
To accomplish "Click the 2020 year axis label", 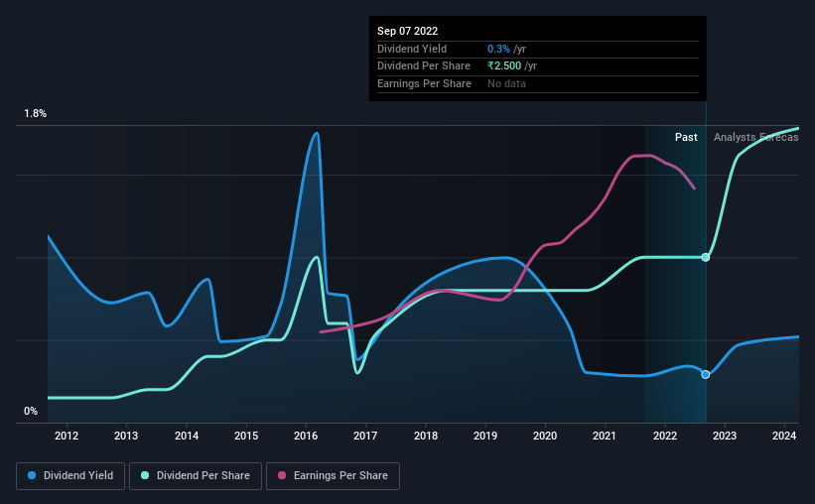I will pos(545,436).
